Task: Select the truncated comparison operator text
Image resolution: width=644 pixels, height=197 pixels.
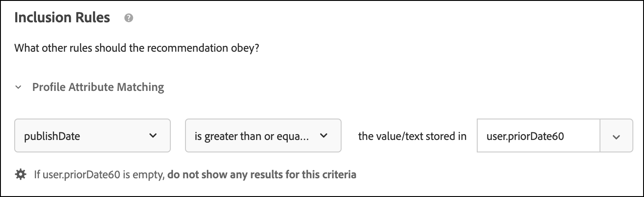Action: click(x=251, y=136)
